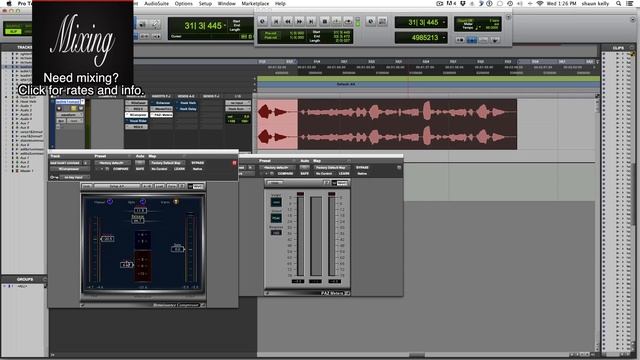Toggle BYPASS in the PAZ Meters plugin window

(362, 167)
